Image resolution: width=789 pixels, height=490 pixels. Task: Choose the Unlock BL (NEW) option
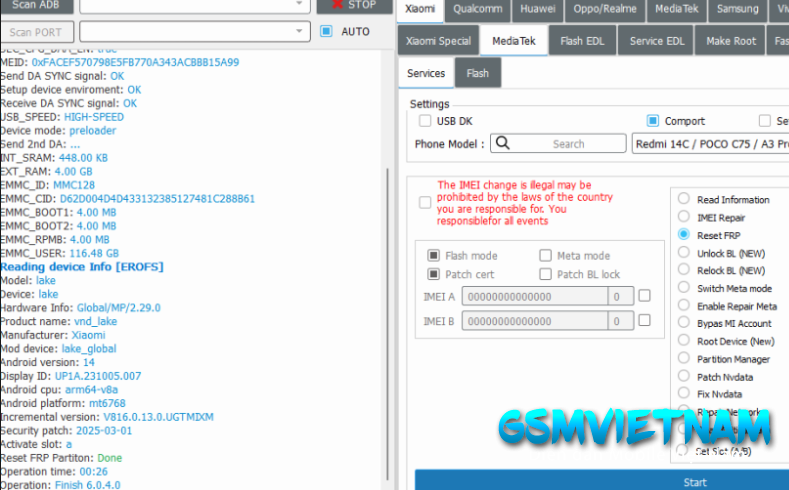click(684, 252)
